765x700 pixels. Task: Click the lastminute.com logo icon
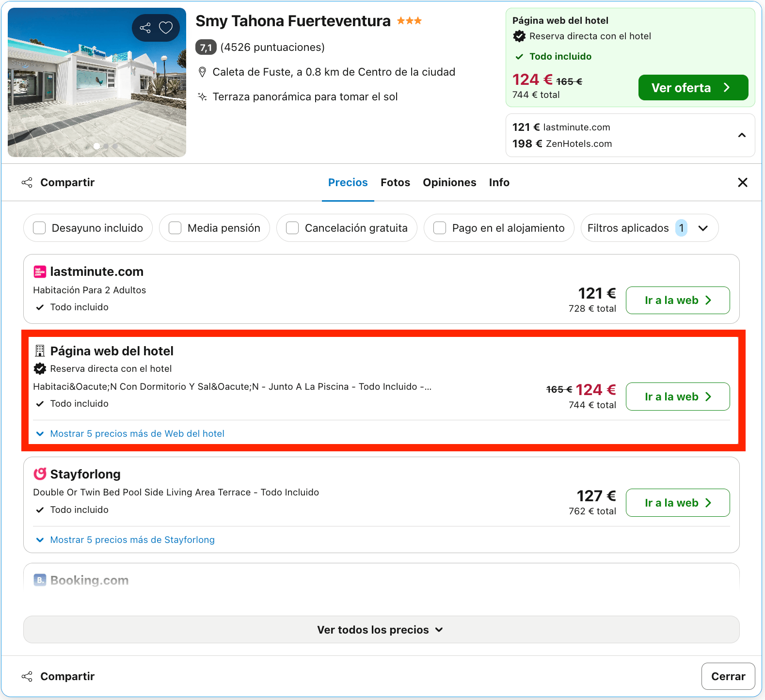(x=40, y=272)
